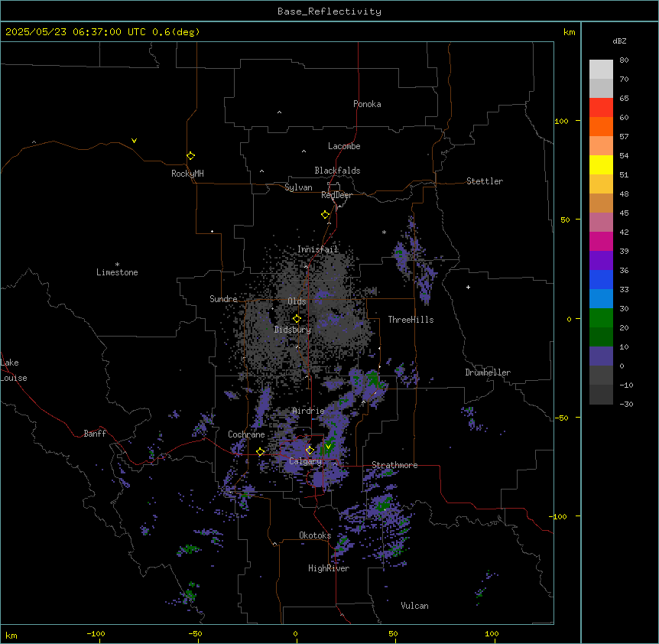Click the Olds label
Screen dimensions: 659x644
297,301
